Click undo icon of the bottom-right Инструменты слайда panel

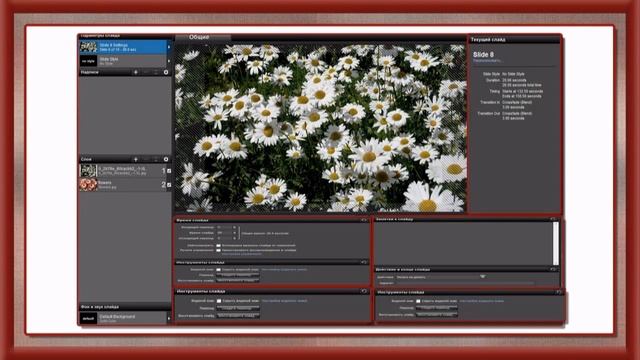pos(558,292)
